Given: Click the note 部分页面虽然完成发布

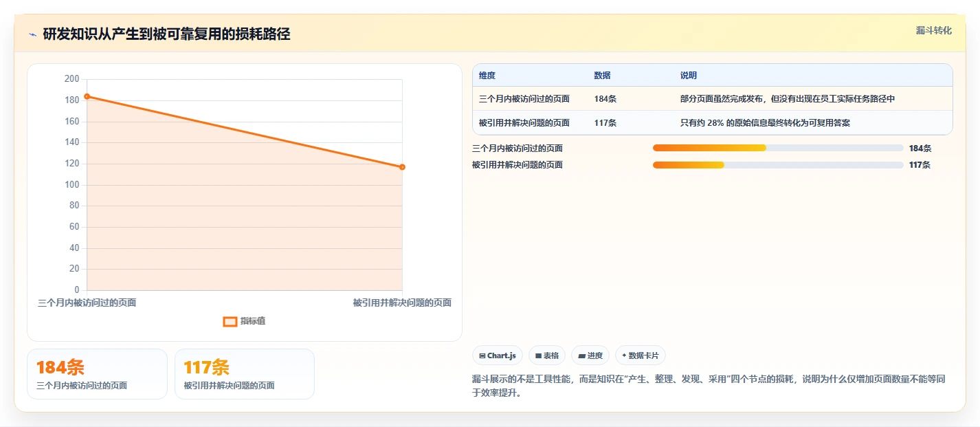Looking at the screenshot, I should [x=788, y=99].
